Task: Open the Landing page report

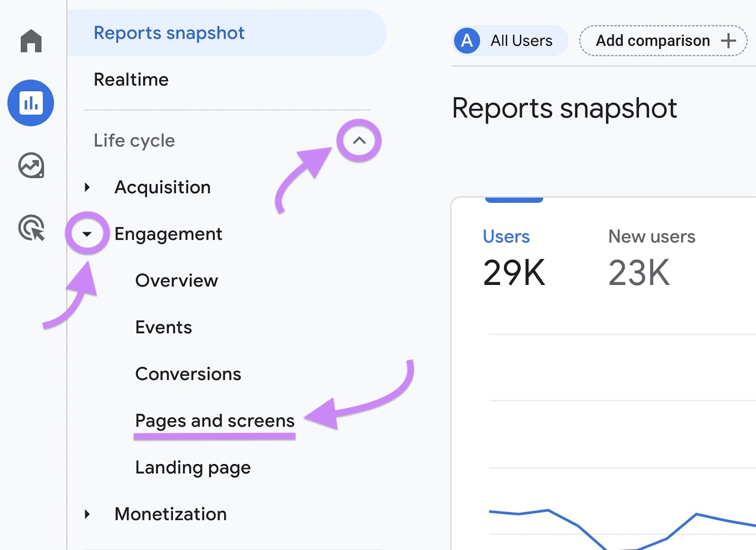Action: (x=193, y=467)
